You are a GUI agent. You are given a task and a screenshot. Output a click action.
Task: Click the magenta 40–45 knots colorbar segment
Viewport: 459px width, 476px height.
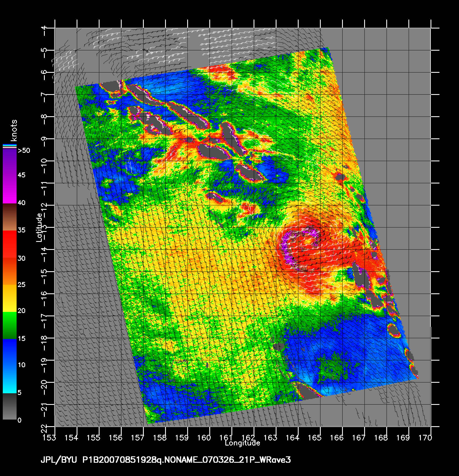10,190
